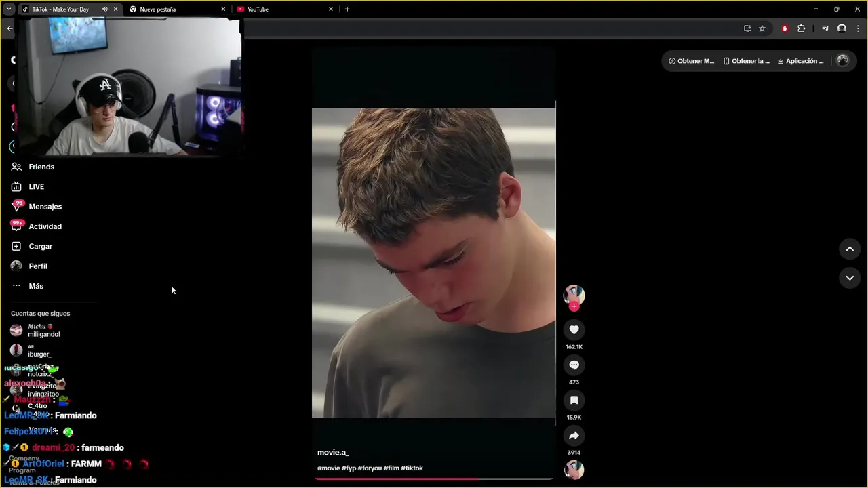This screenshot has width=868, height=488.
Task: Click the #fyp hashtag
Action: coord(349,468)
